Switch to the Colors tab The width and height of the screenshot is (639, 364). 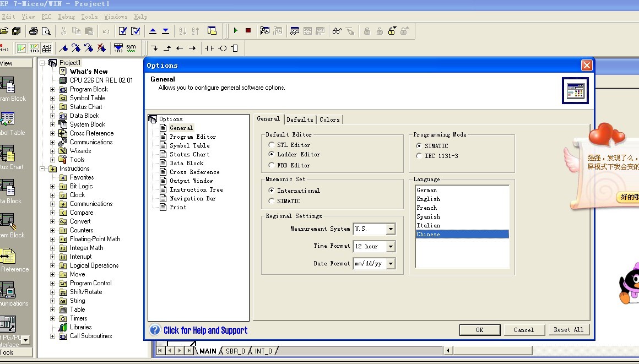click(x=329, y=119)
